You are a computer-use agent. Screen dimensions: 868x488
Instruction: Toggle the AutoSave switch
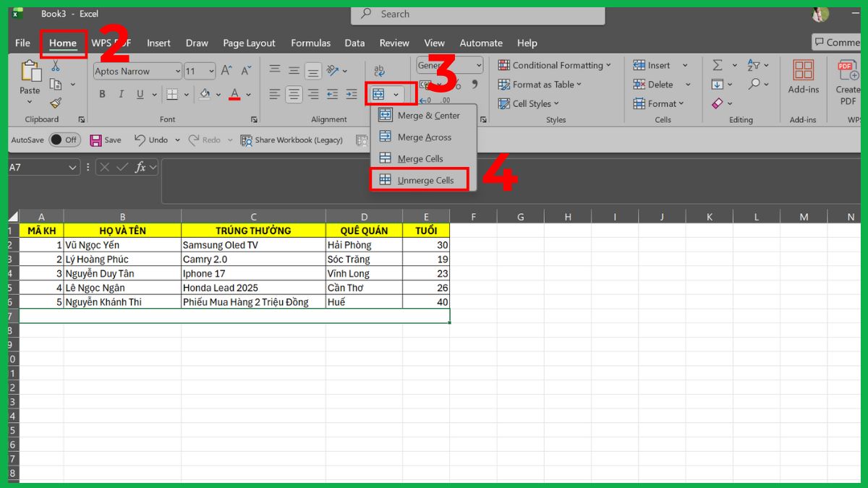64,140
